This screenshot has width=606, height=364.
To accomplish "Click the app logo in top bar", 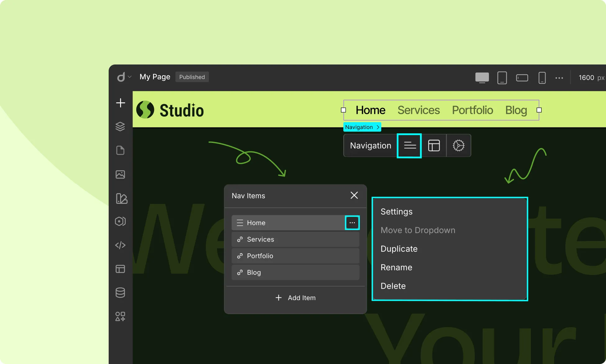I will click(121, 77).
